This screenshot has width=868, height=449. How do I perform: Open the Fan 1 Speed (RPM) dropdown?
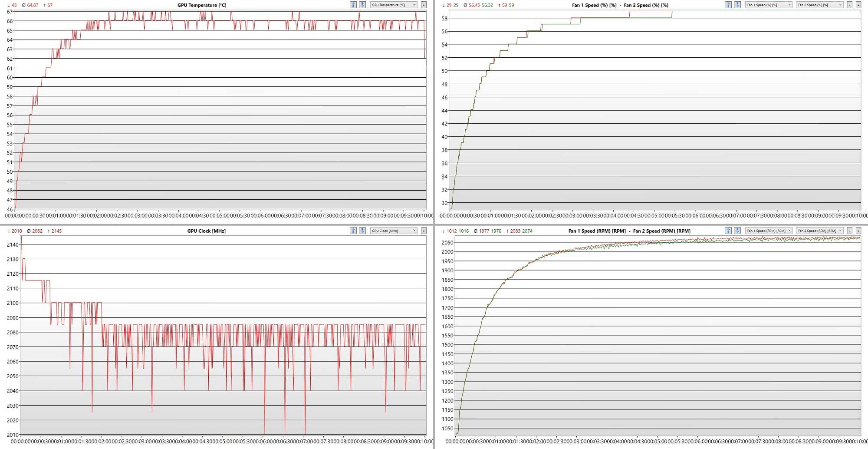tap(769, 231)
